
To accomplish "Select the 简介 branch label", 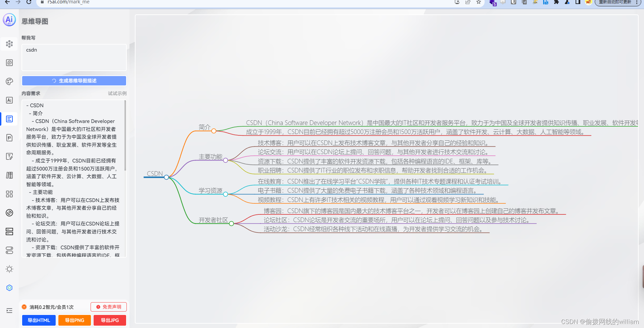I will pos(205,127).
